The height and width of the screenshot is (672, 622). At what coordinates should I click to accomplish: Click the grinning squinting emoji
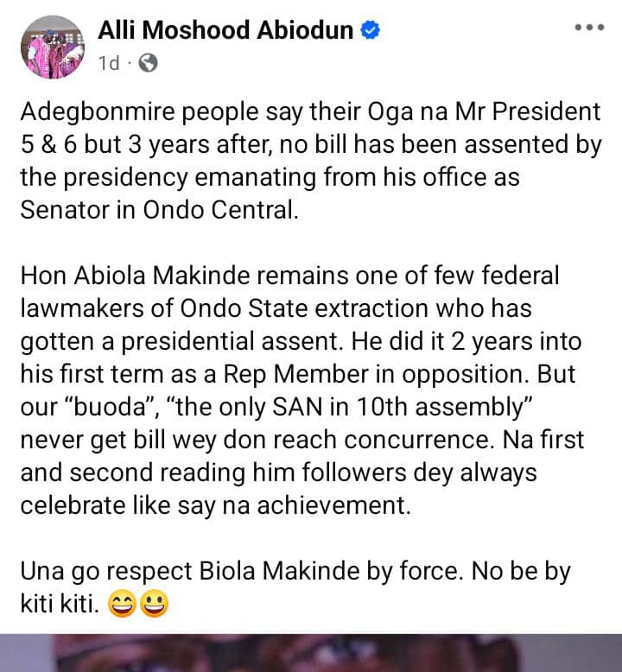[x=124, y=605]
